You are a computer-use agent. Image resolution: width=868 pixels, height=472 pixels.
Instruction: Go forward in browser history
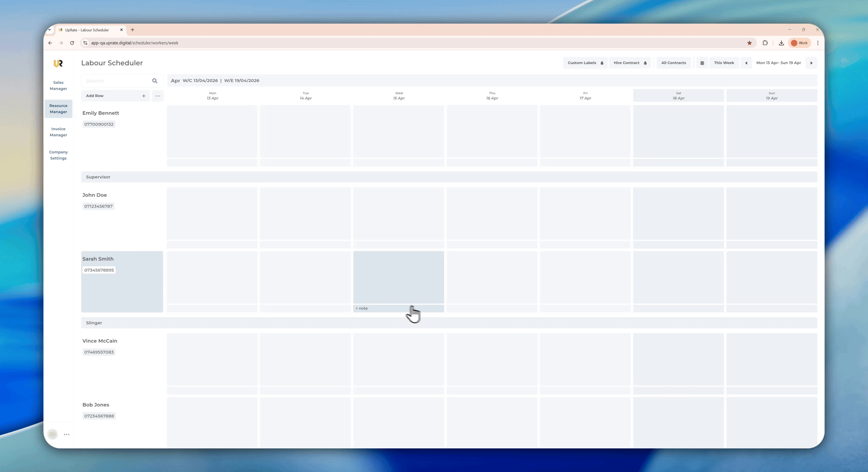(x=61, y=43)
